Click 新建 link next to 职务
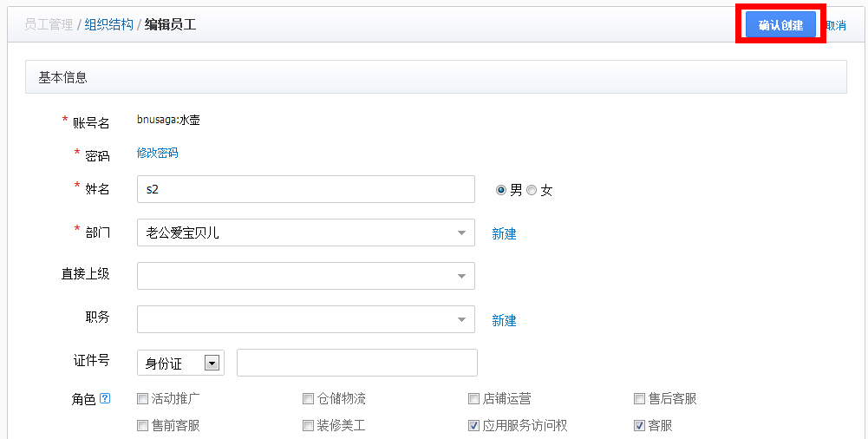868x439 pixels. [504, 320]
